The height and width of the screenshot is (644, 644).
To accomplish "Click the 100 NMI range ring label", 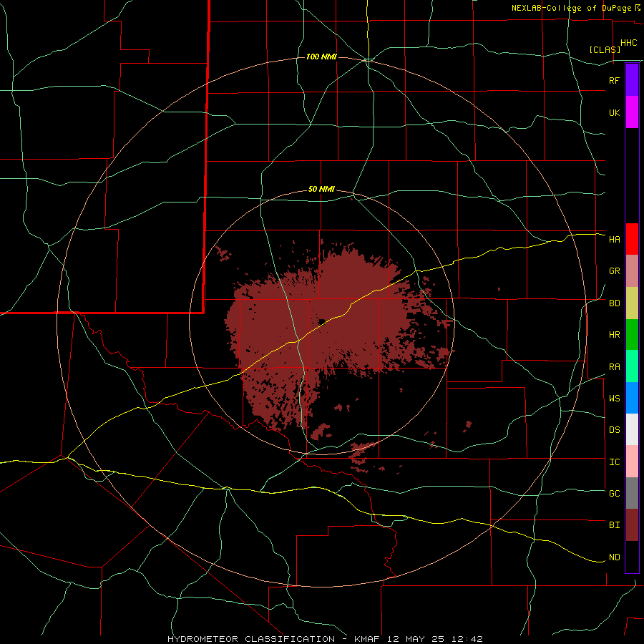I will [x=321, y=57].
